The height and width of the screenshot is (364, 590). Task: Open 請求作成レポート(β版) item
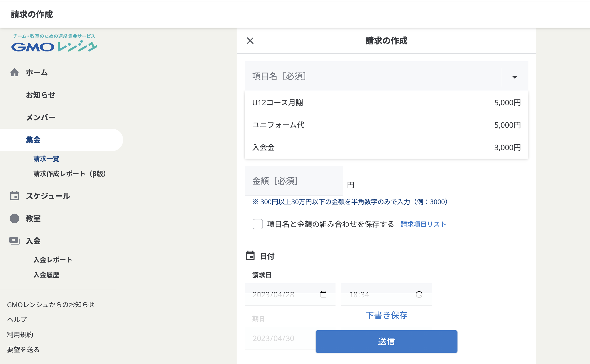click(69, 174)
